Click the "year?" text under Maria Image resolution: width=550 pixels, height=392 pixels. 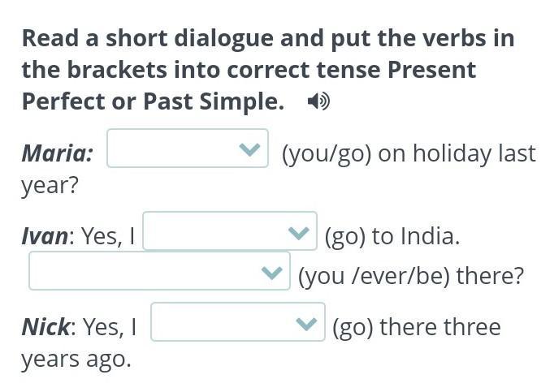click(50, 185)
